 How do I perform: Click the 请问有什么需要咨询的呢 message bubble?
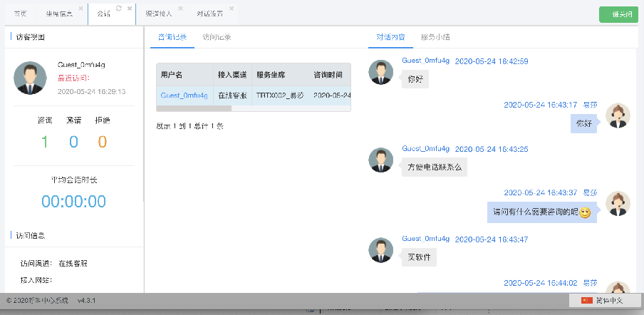point(542,213)
